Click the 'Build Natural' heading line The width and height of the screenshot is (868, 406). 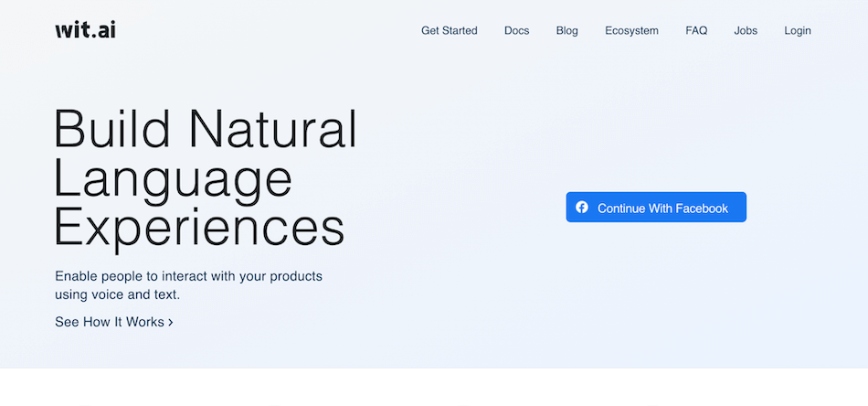pos(206,129)
